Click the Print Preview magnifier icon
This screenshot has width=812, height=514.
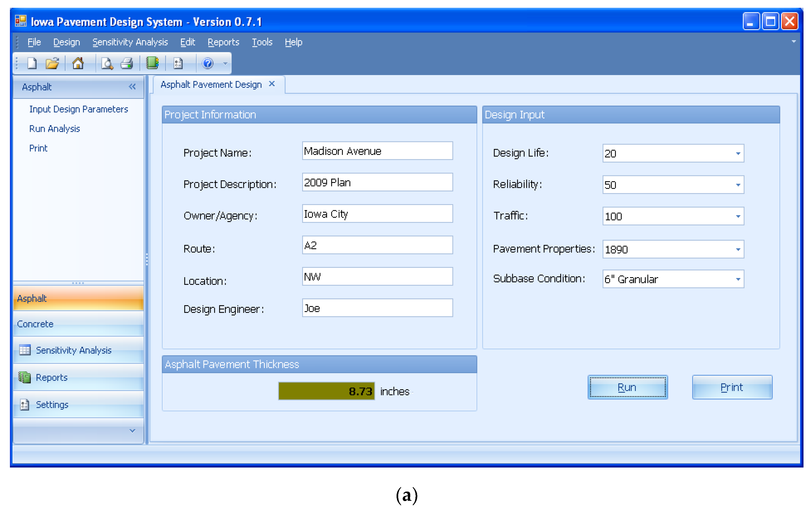[107, 63]
